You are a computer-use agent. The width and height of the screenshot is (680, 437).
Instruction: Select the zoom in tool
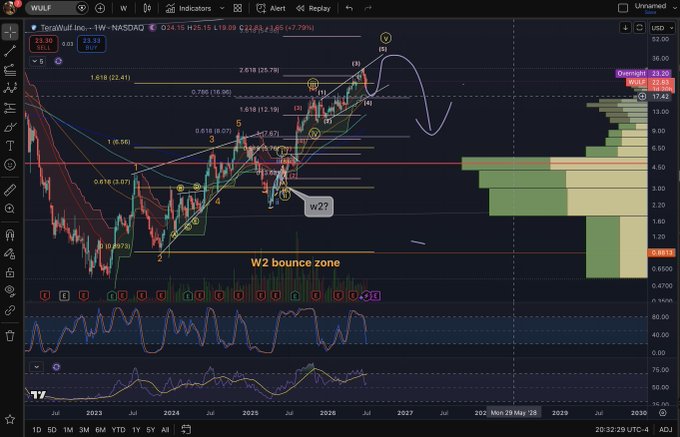tap(10, 209)
